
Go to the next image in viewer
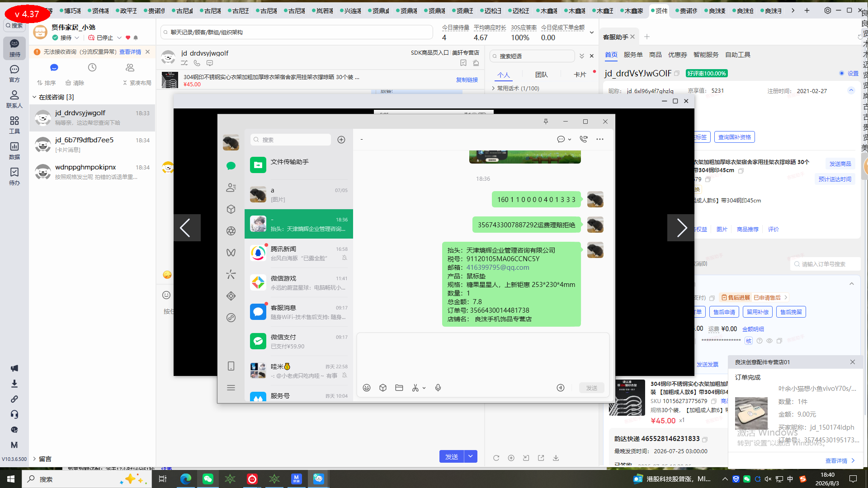[681, 228]
